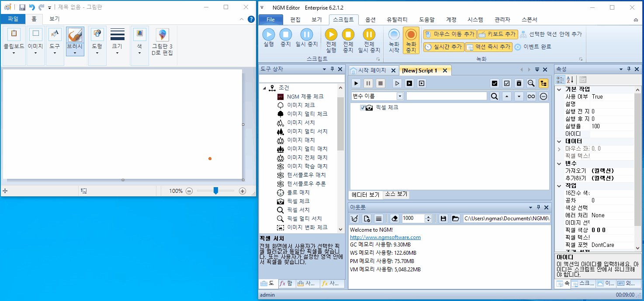Click the check-selected outlined checkbox icon in editor
The height and width of the screenshot is (301, 644).
[x=507, y=83]
